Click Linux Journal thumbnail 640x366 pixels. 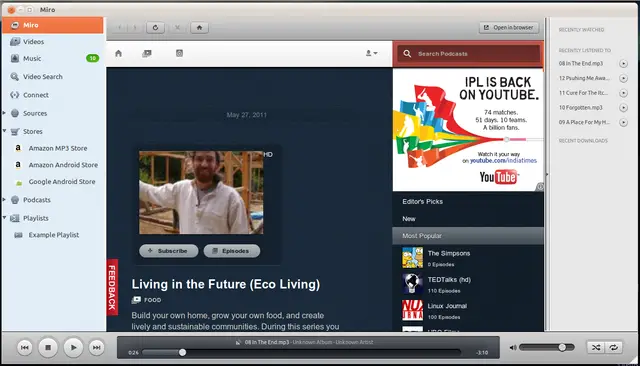pos(413,310)
